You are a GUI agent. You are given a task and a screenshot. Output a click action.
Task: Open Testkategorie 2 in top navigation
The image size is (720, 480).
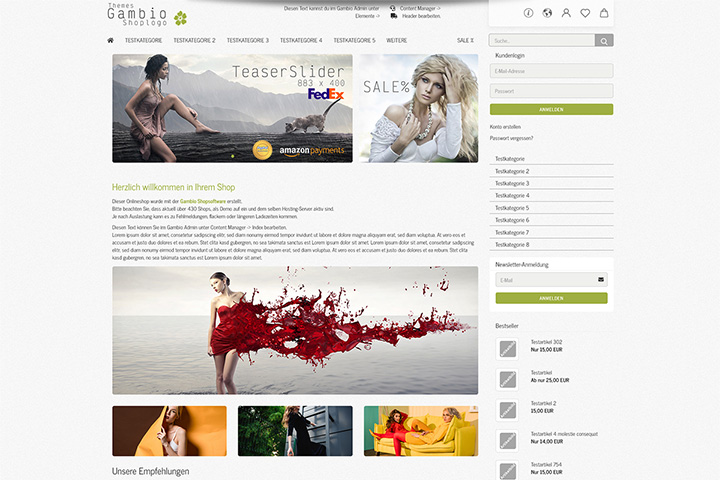[194, 40]
